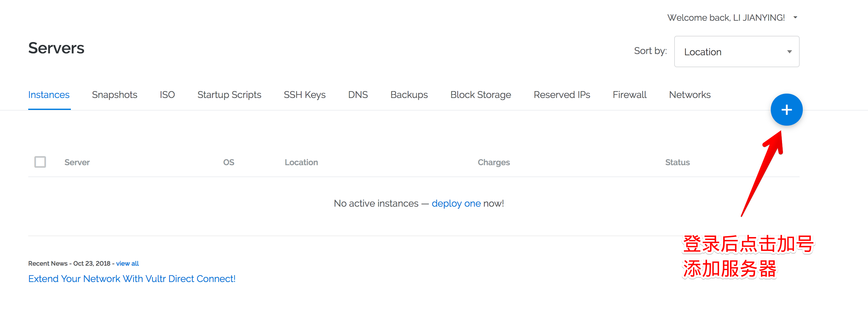Open the Block Storage tab
The width and height of the screenshot is (868, 326).
pyautogui.click(x=480, y=95)
